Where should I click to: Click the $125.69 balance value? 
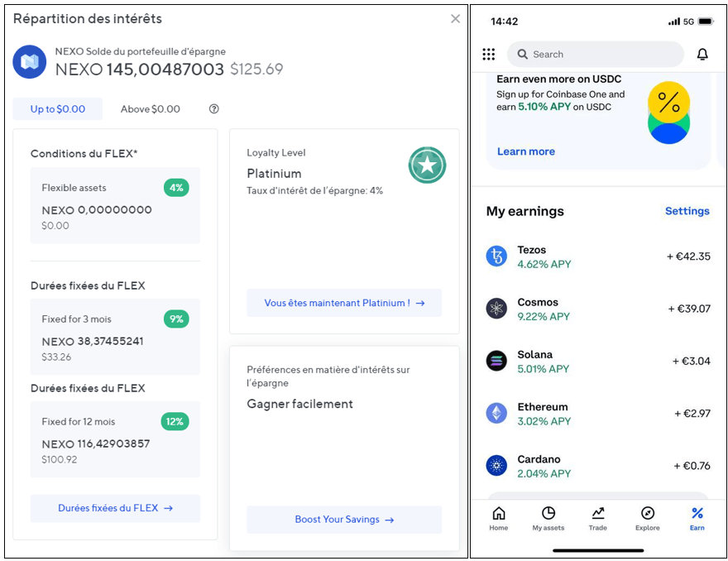(256, 70)
